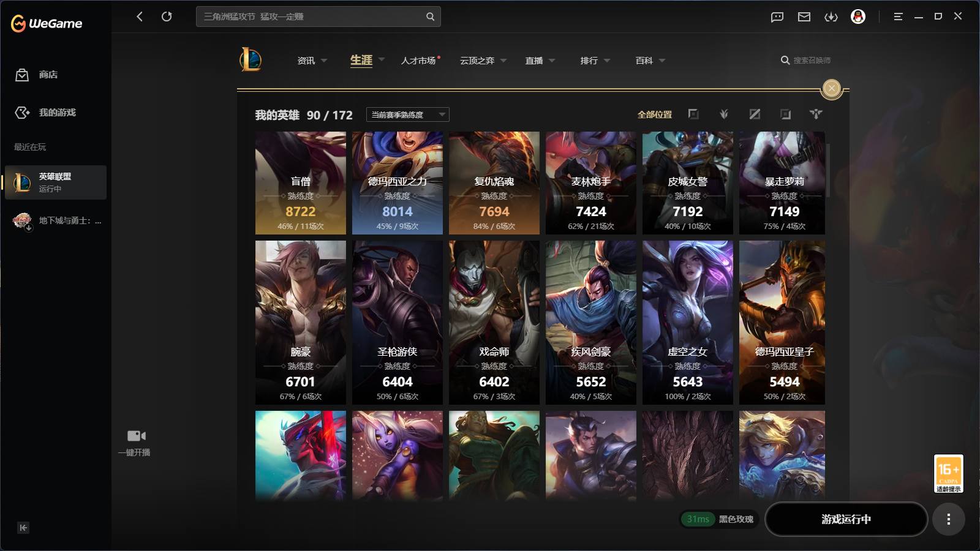
Task: Expand the 云顶之弈 menu arrow
Action: tap(503, 61)
